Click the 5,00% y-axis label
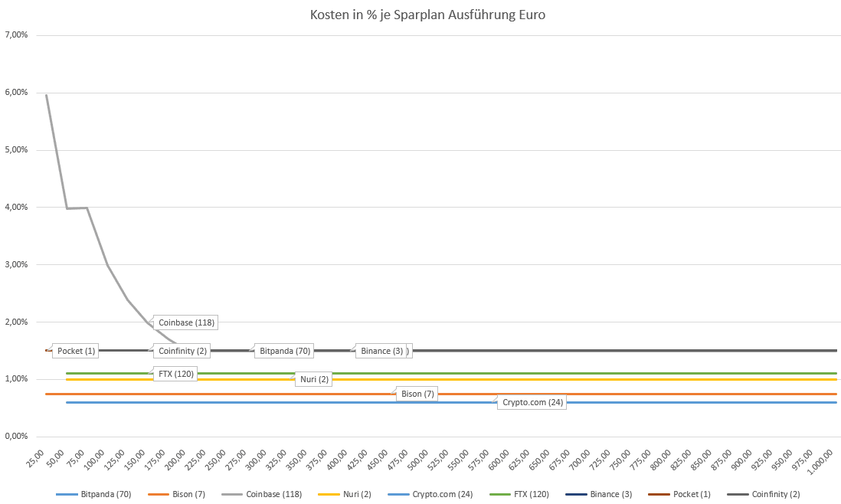Image resolution: width=841 pixels, height=504 pixels. (x=16, y=149)
